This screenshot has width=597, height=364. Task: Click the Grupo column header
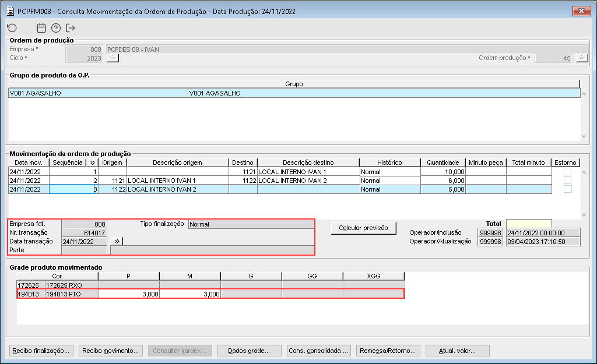294,84
